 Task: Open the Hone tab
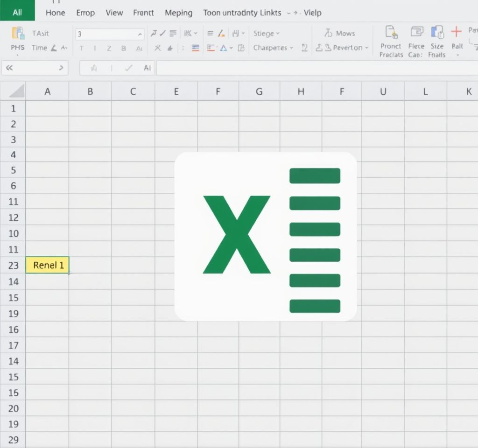point(55,13)
